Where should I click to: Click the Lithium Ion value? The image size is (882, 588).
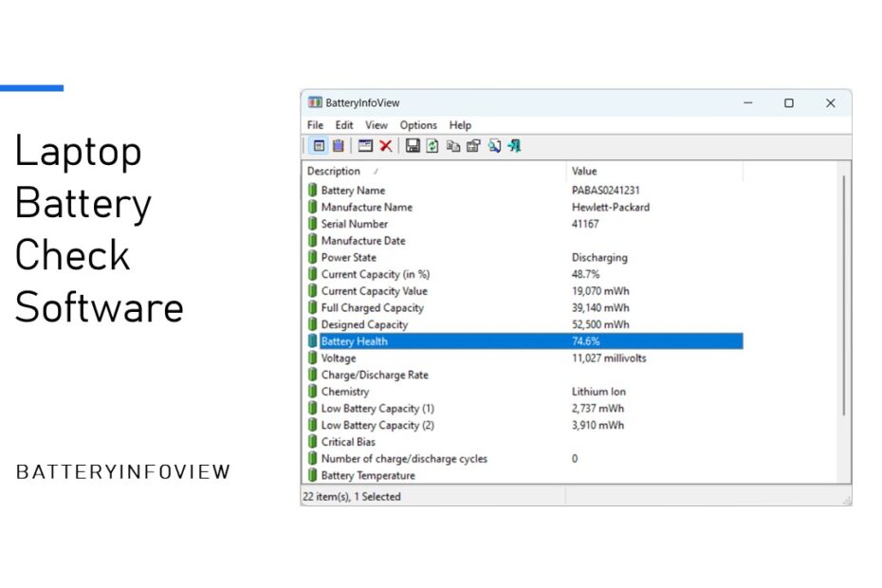click(598, 392)
